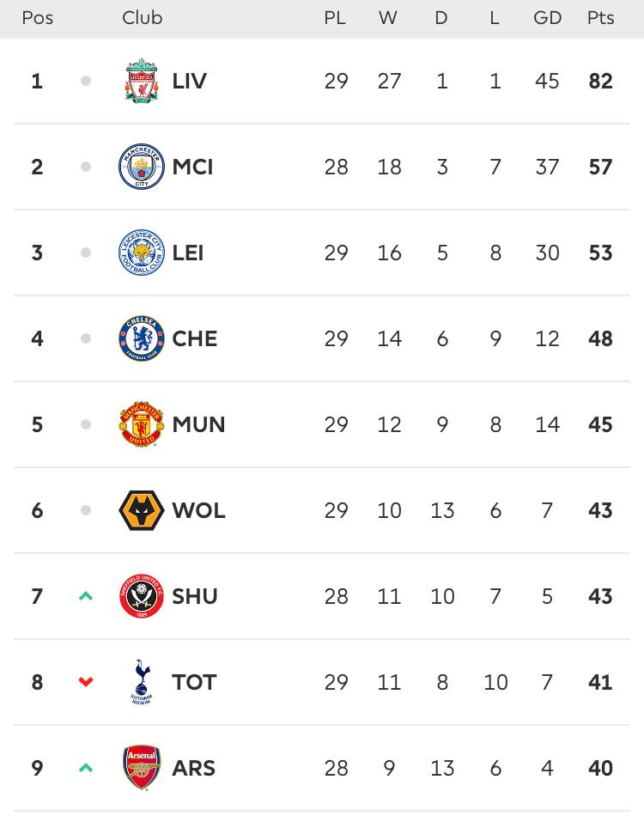Click the Pos column header

tap(38, 18)
